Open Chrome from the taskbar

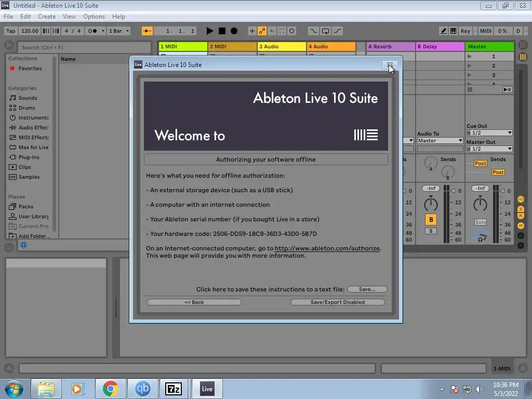110,389
